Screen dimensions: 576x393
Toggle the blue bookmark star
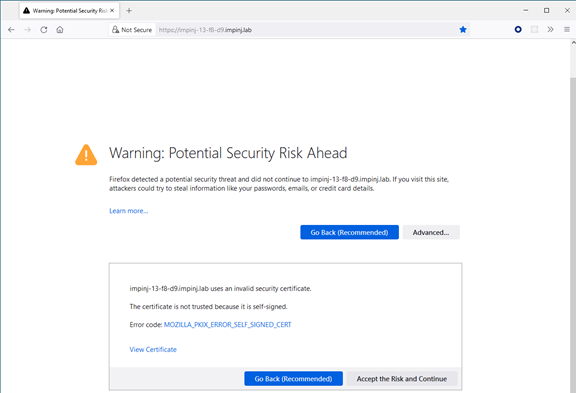[x=463, y=30]
